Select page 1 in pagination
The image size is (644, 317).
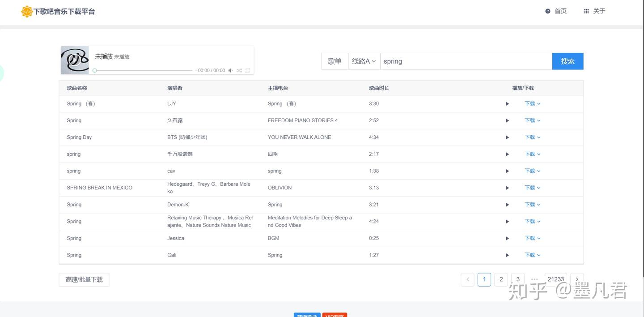484,279
